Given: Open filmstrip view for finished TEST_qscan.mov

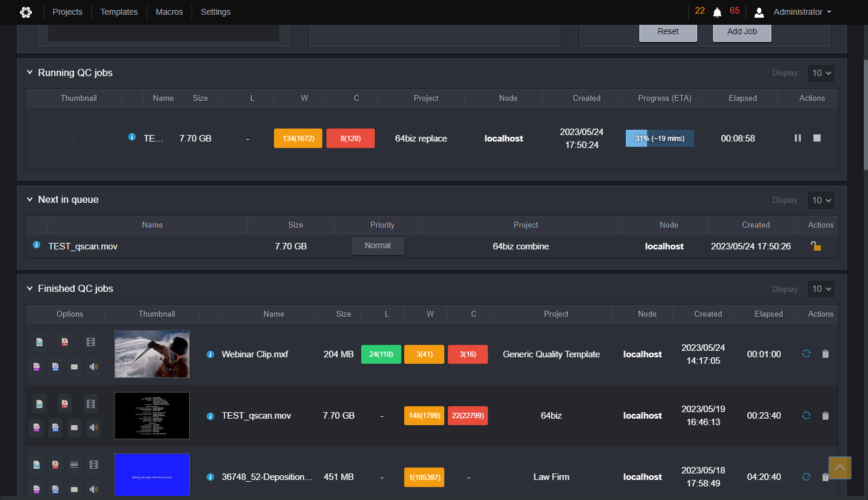Looking at the screenshot, I should point(90,404).
